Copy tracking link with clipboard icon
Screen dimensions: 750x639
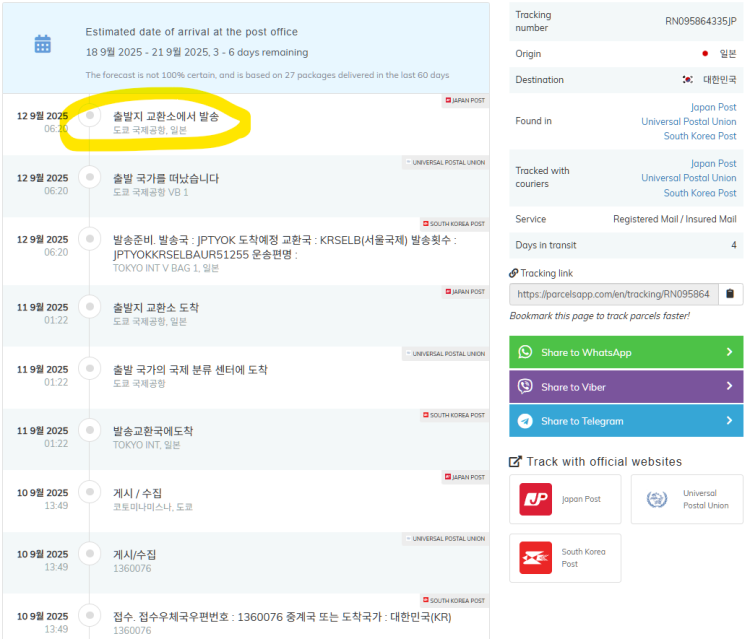coord(730,294)
